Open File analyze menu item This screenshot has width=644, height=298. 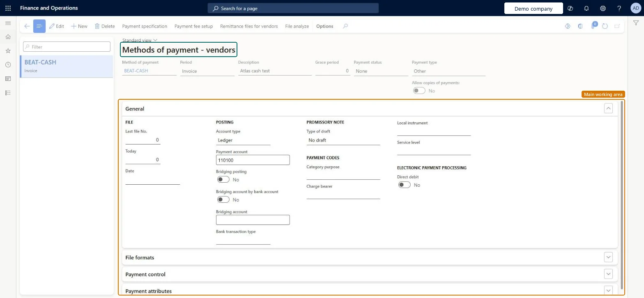click(297, 26)
